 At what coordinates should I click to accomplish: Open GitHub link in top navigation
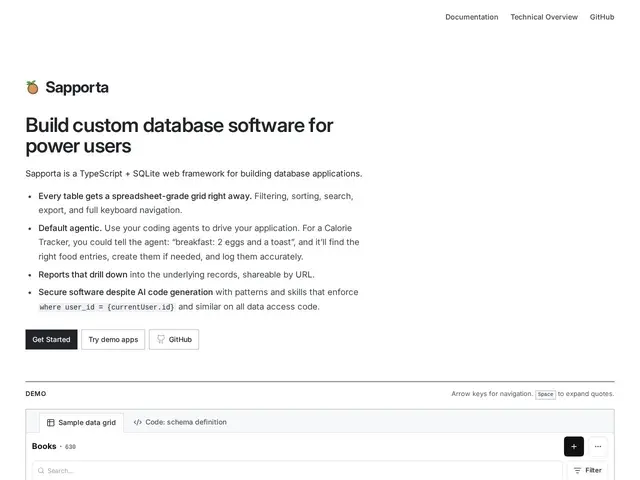tap(602, 17)
